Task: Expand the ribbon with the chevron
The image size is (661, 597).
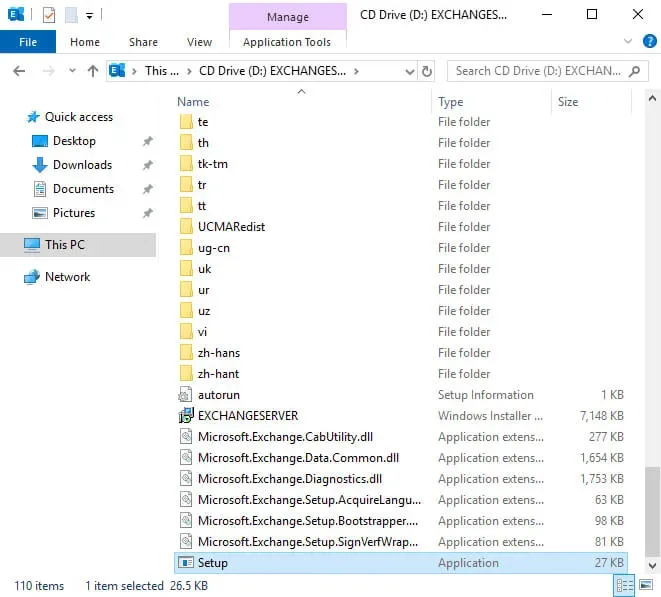Action: pyautogui.click(x=628, y=41)
